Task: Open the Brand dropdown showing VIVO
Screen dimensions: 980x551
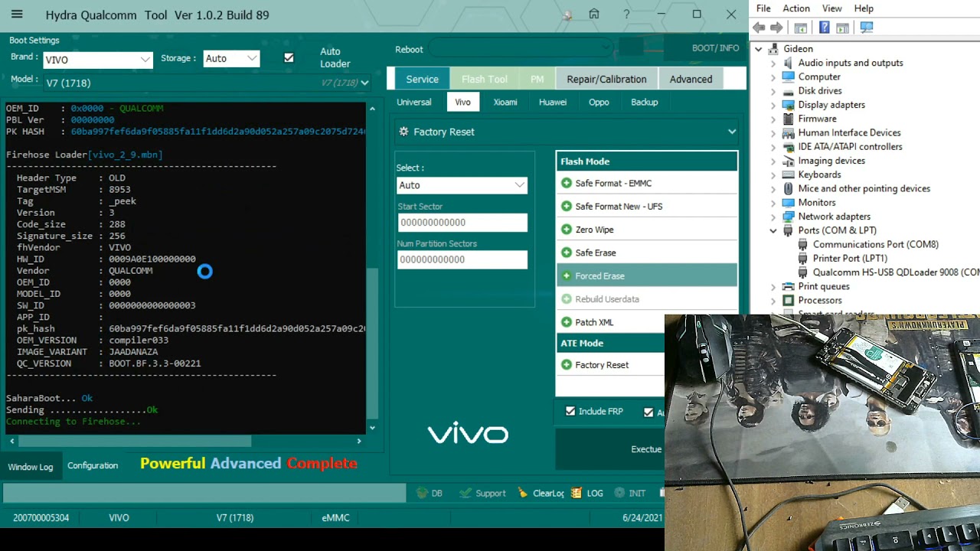Action: click(x=97, y=59)
